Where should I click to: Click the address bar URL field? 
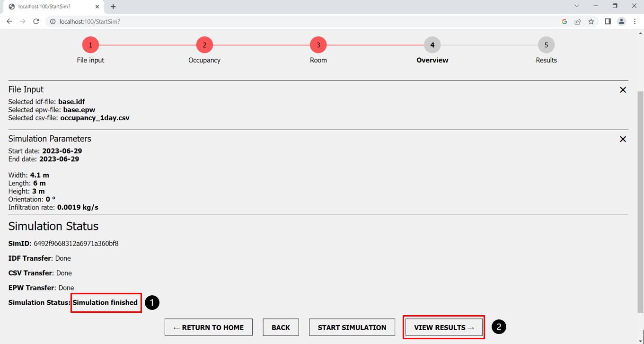pyautogui.click(x=303, y=21)
